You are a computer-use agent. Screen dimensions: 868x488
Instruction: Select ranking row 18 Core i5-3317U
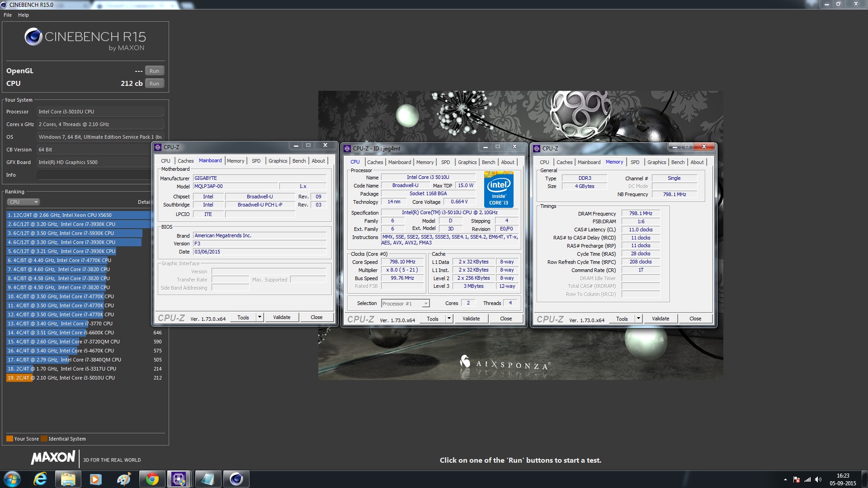[84, 369]
